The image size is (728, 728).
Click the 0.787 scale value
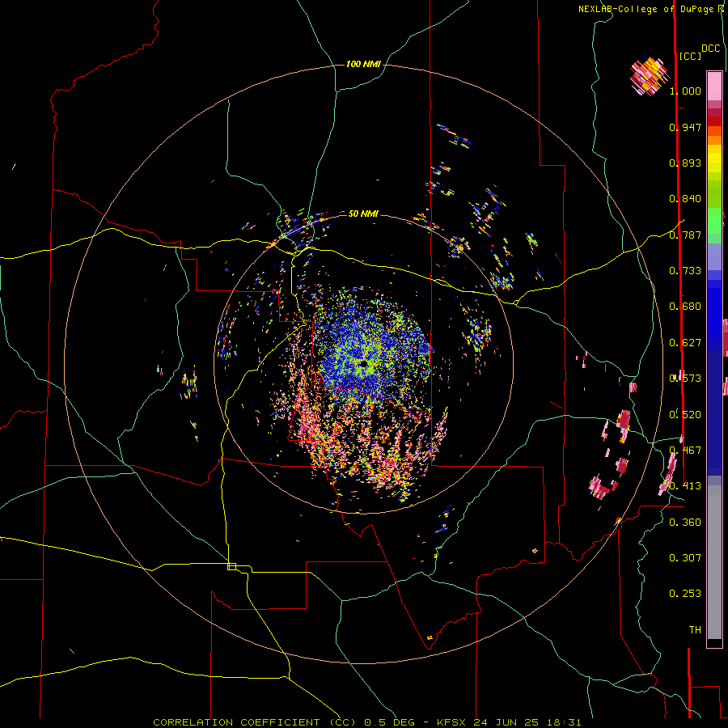tap(685, 235)
